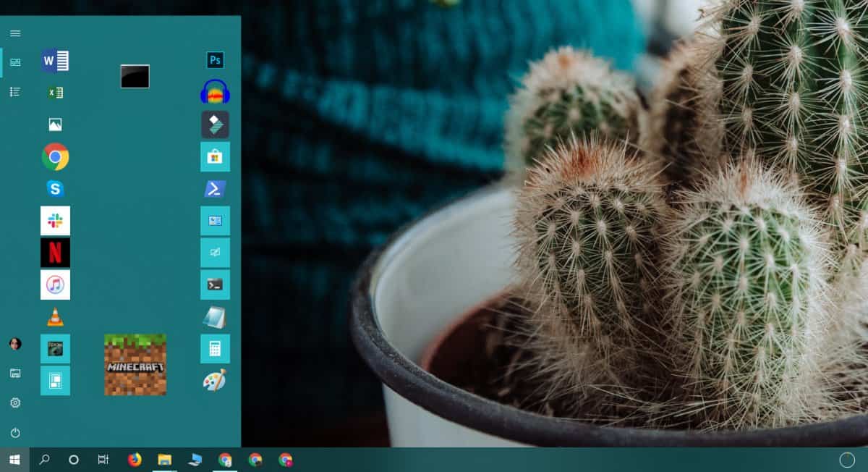Click the user account picture

[15, 344]
